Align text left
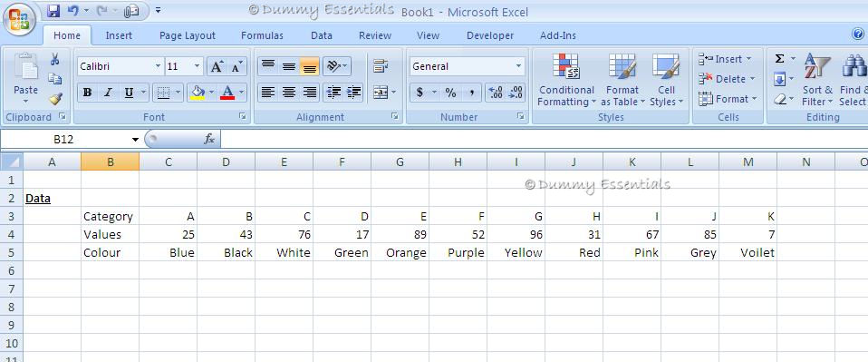868x362 pixels. 268,93
